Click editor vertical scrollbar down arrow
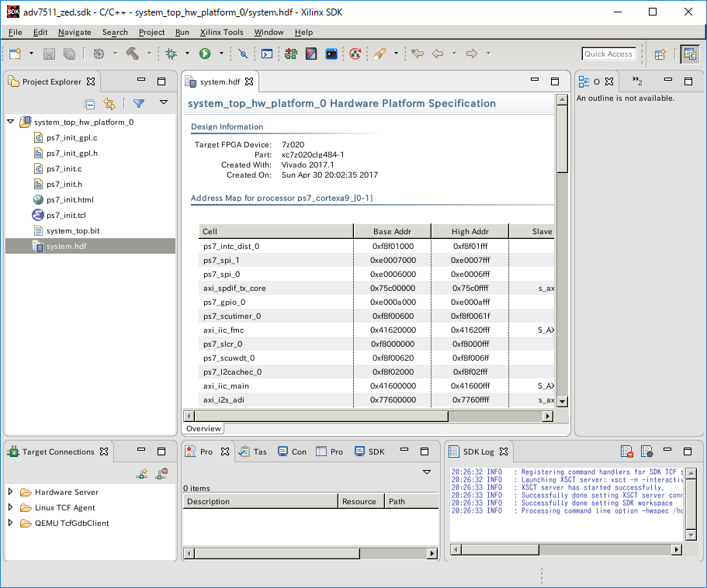Viewport: 707px width, 588px height. click(x=562, y=402)
